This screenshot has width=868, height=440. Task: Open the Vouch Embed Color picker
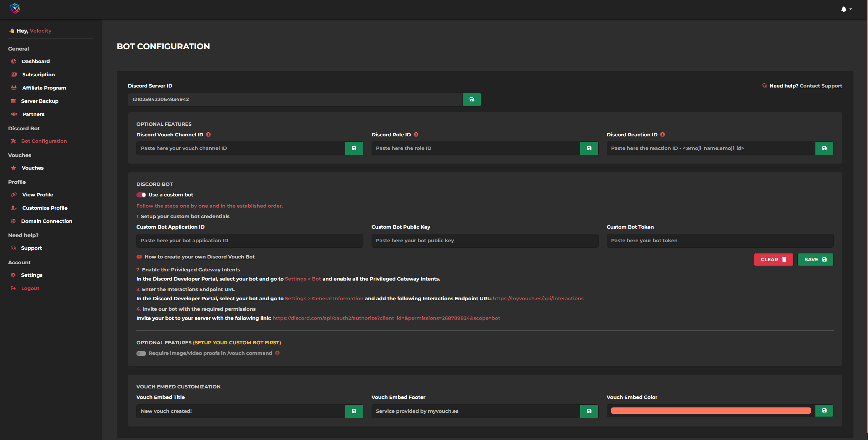tap(711, 411)
